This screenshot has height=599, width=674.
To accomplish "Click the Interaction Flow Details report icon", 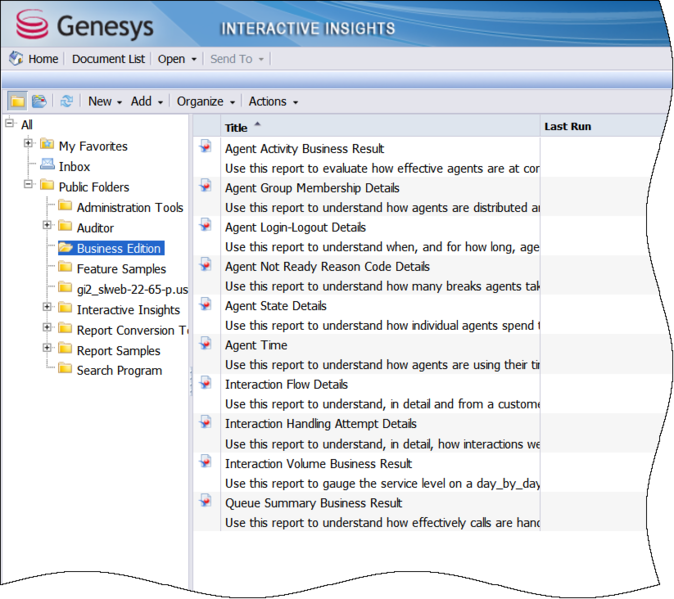I will (206, 382).
